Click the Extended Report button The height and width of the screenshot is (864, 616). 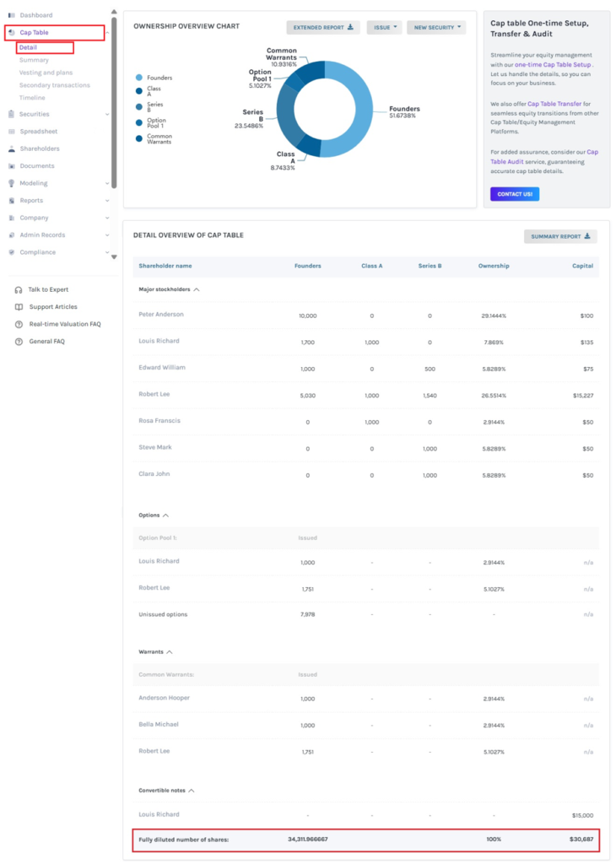point(323,28)
